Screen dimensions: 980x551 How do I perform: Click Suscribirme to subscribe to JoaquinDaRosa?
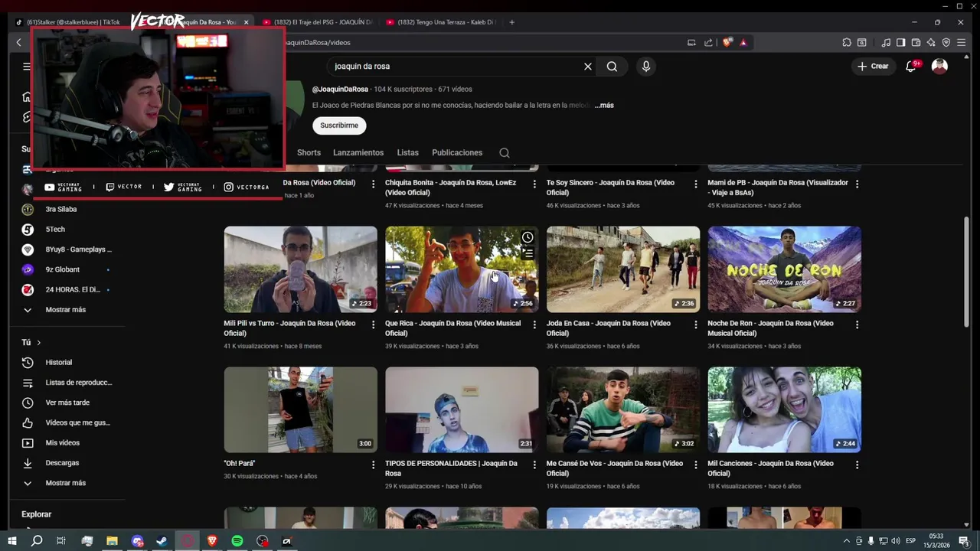point(339,126)
